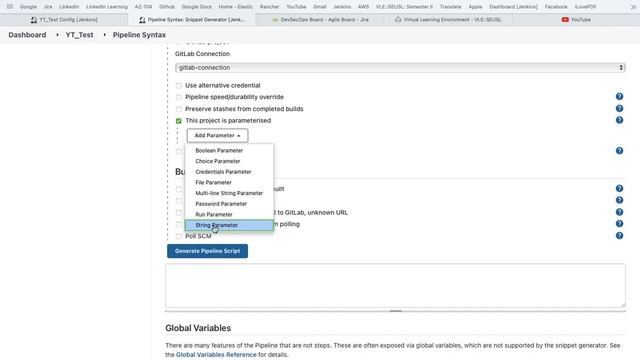Tick checkbox on the GitLab unknown URL row
Viewport: 640px width, 360px height.
178,213
